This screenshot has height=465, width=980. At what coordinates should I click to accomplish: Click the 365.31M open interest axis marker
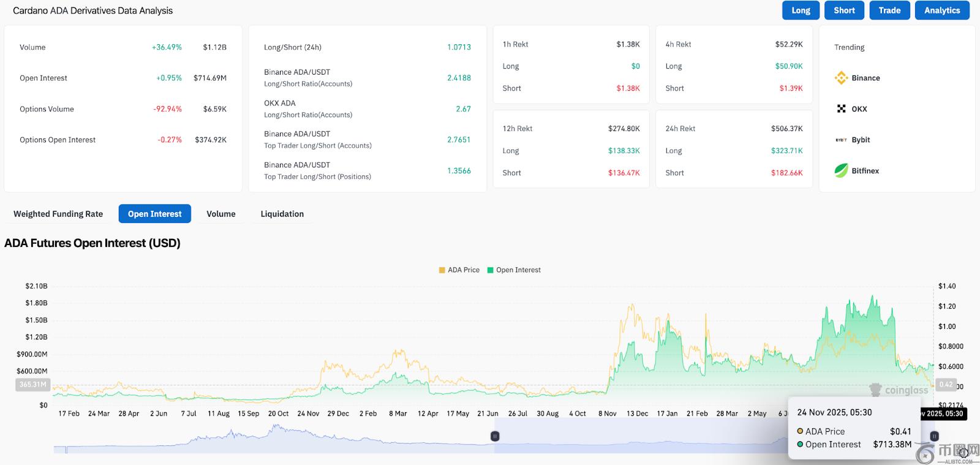point(32,385)
